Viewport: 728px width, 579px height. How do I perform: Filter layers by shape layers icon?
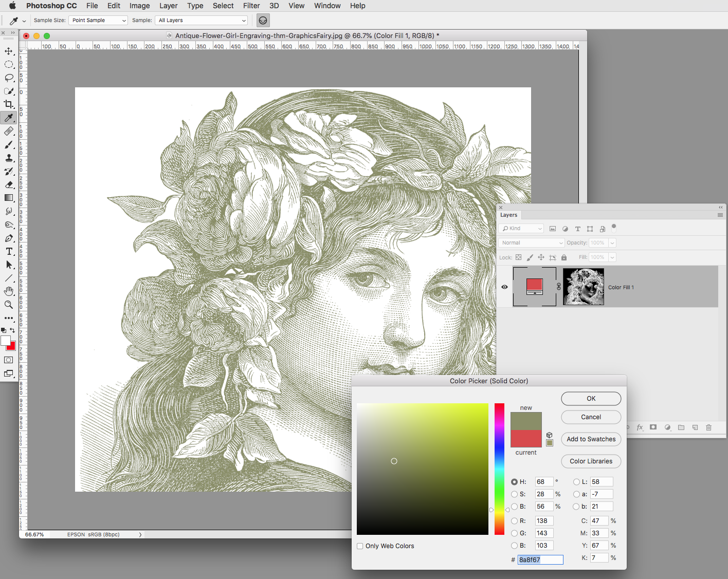click(x=590, y=229)
